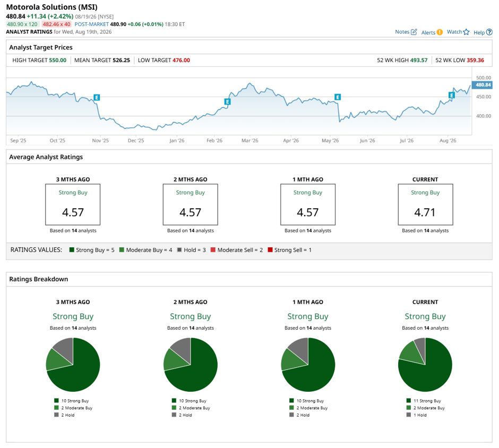Click the earnings marker near Nov '25
Image resolution: width=499 pixels, height=448 pixels.
(97, 97)
